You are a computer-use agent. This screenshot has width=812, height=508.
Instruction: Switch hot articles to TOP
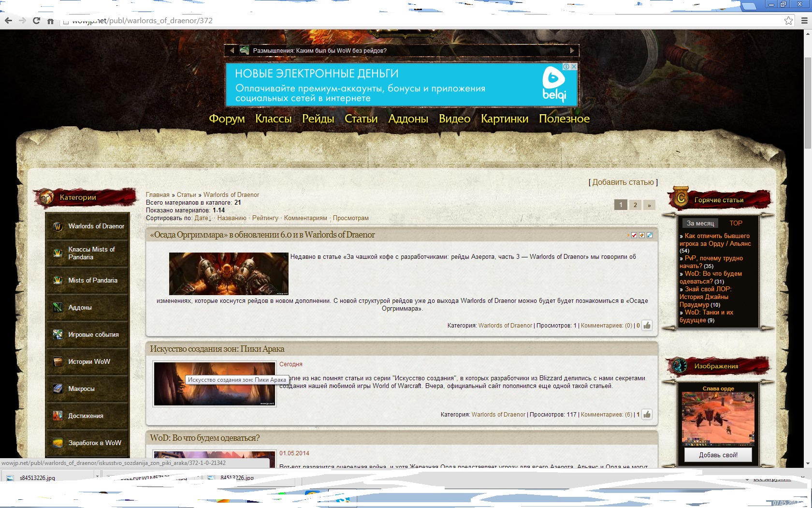click(736, 223)
